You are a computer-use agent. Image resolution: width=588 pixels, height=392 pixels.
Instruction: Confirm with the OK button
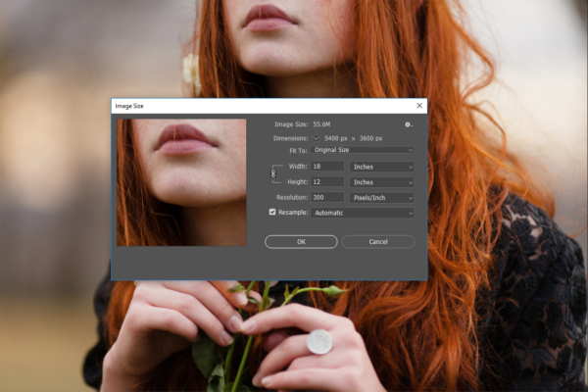coord(301,242)
